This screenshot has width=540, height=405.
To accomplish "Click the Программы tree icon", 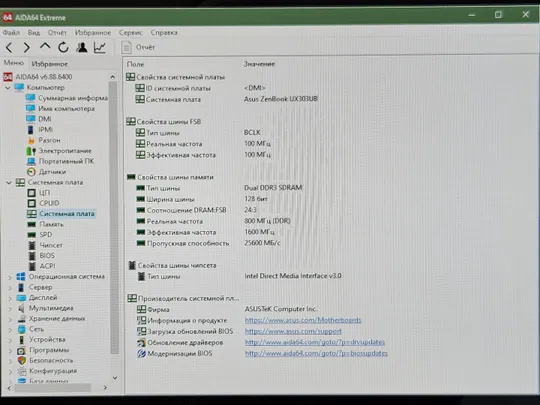I will pyautogui.click(x=21, y=351).
